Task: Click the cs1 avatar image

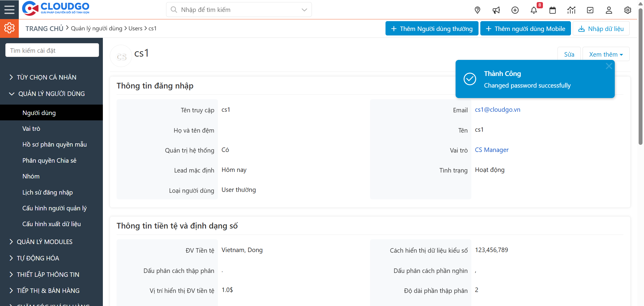Action: pyautogui.click(x=121, y=56)
